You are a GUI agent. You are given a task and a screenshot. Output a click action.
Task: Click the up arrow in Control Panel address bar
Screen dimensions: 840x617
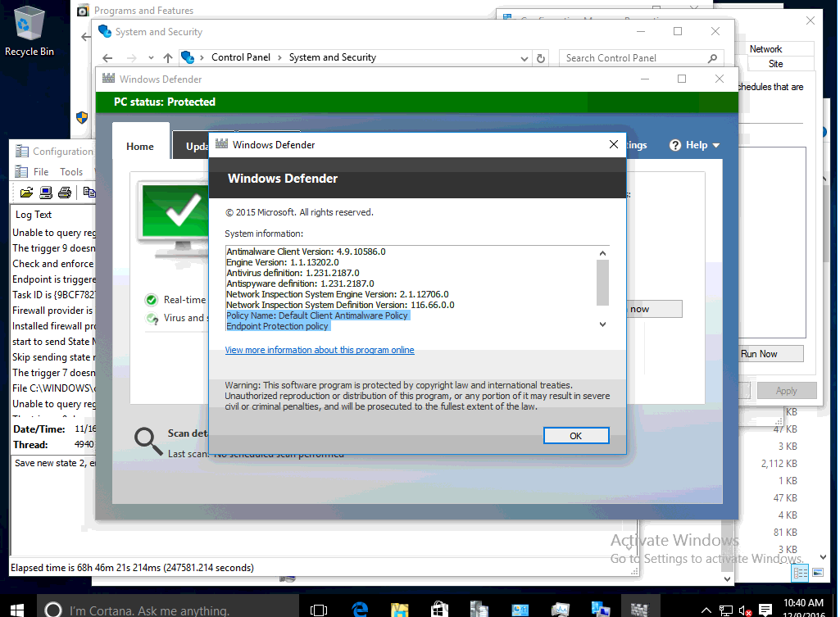pyautogui.click(x=168, y=58)
